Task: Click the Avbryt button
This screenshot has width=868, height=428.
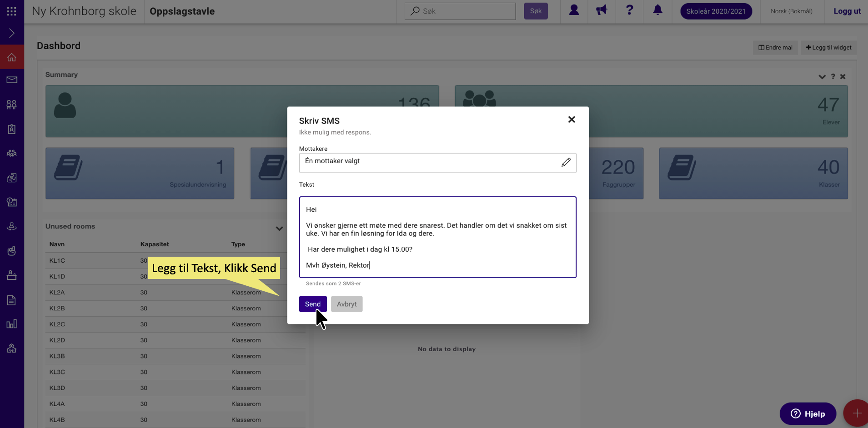Action: tap(346, 304)
